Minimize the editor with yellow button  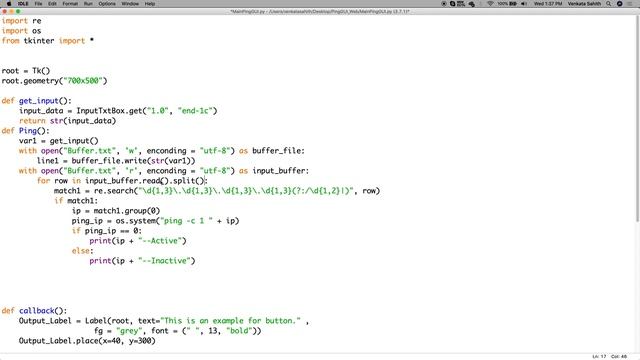pos(11,11)
